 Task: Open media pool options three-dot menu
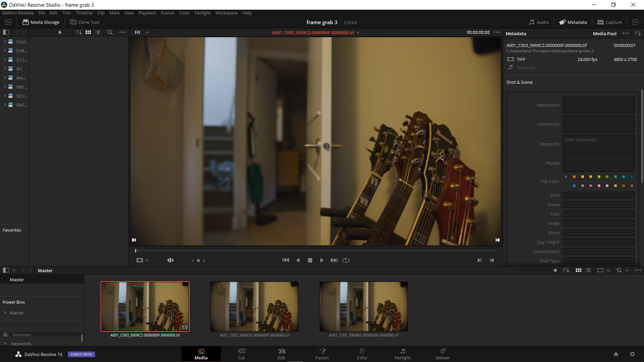(638, 270)
